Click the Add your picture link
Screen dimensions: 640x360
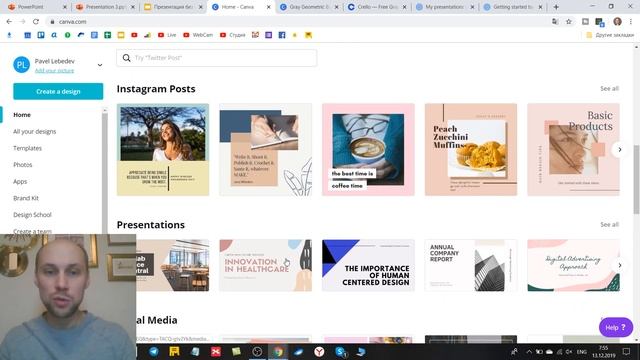(x=54, y=71)
